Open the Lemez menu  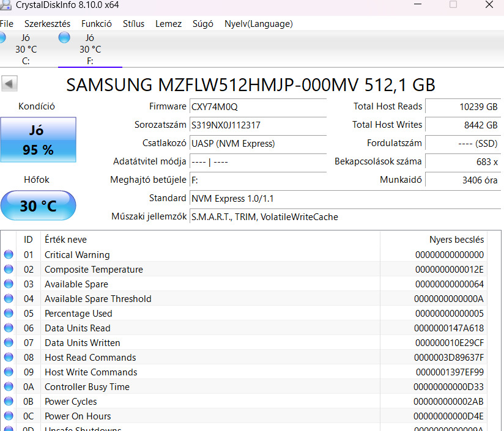click(x=168, y=24)
